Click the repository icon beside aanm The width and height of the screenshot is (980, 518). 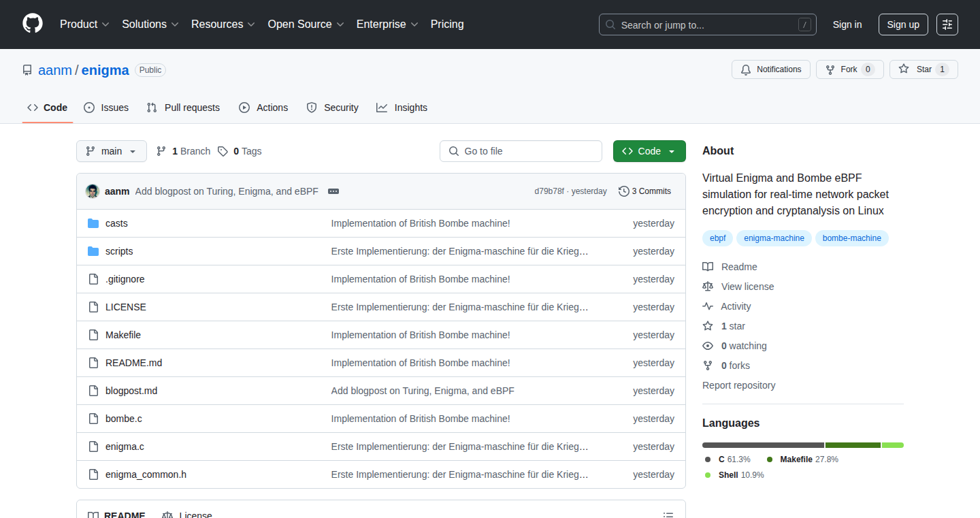(27, 70)
